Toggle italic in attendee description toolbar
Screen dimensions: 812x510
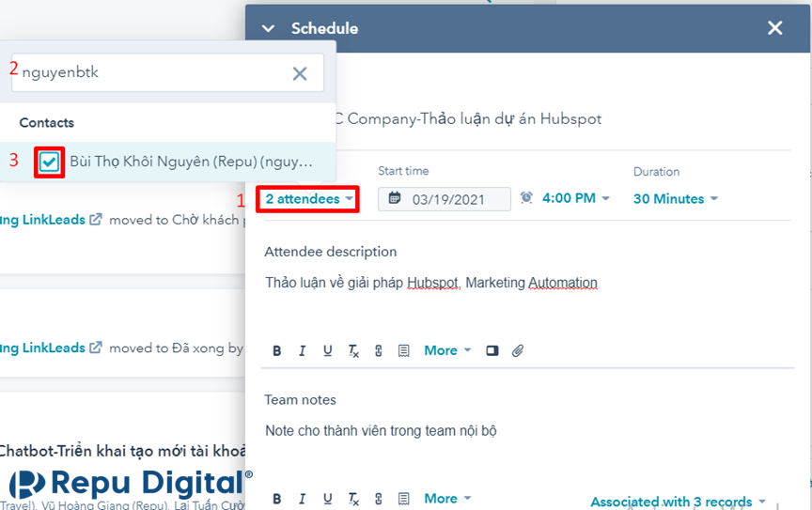[x=302, y=351]
